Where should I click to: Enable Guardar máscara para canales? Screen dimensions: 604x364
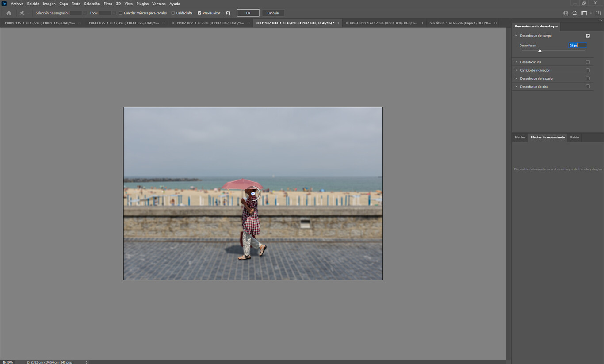pos(120,13)
